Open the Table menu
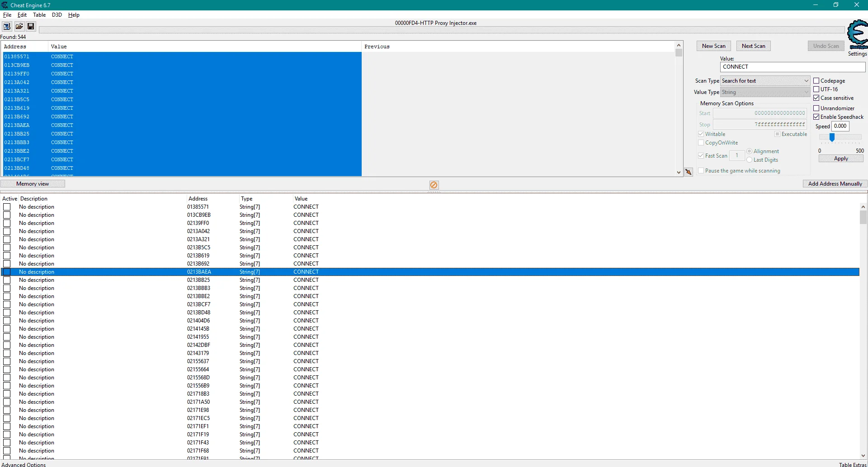Viewport: 868px width, 467px height. (39, 15)
